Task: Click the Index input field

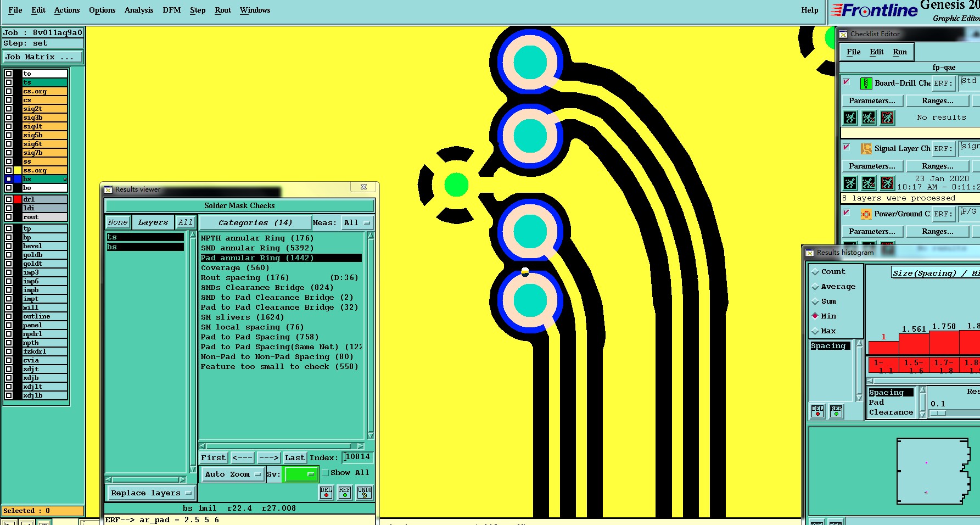Action: [x=358, y=457]
